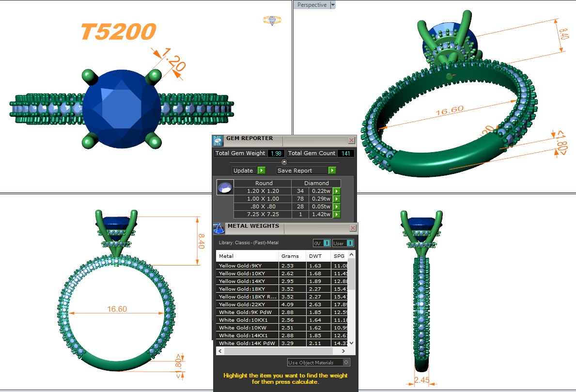Select the Yellow Gold:18KY row
Image resolution: width=576 pixels, height=392 pixels.
click(248, 289)
